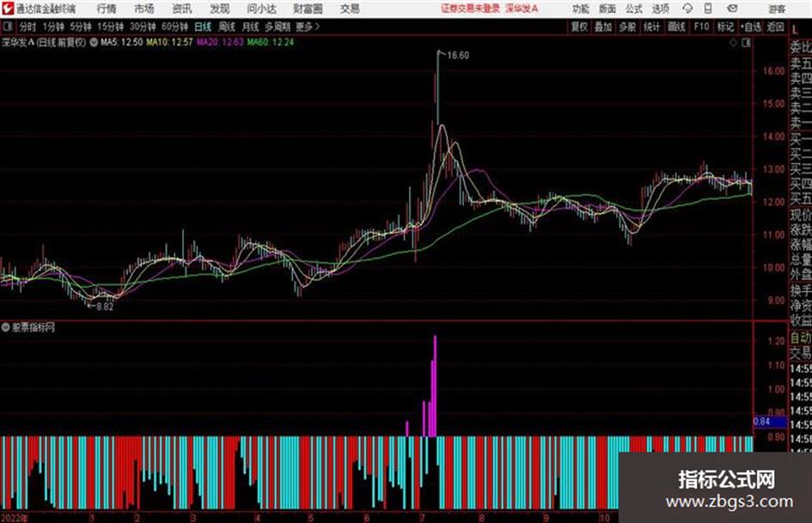
Task: Click the 股票指标网 indicator title
Action: point(34,327)
